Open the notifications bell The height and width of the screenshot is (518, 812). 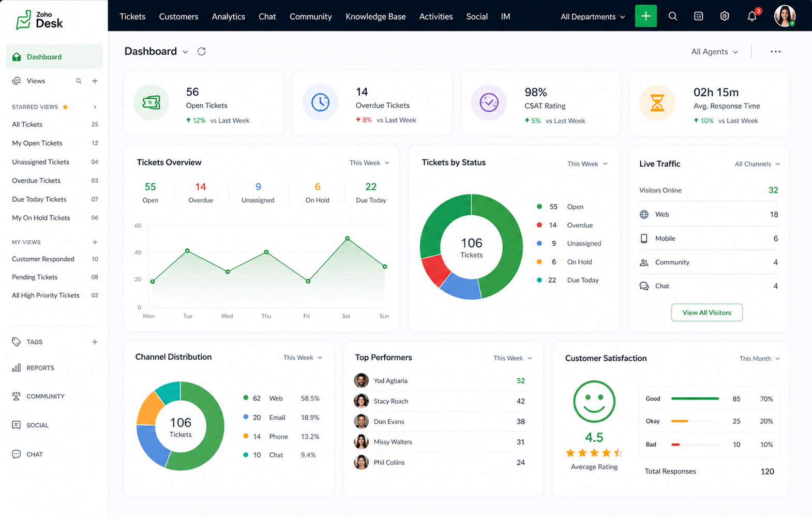click(x=752, y=16)
